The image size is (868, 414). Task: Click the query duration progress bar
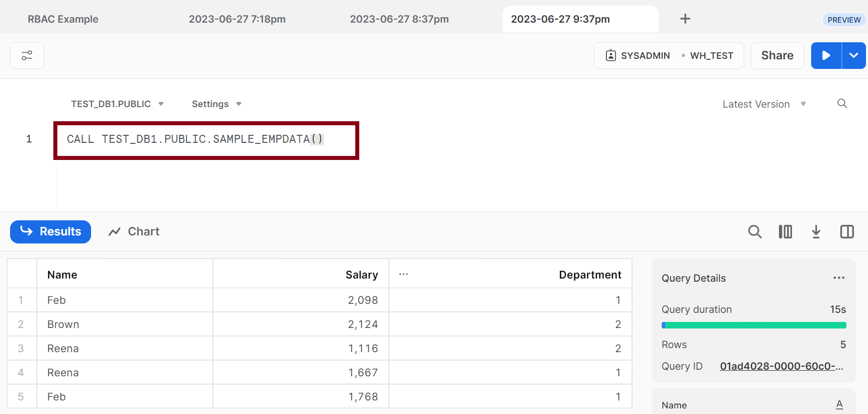pos(754,325)
